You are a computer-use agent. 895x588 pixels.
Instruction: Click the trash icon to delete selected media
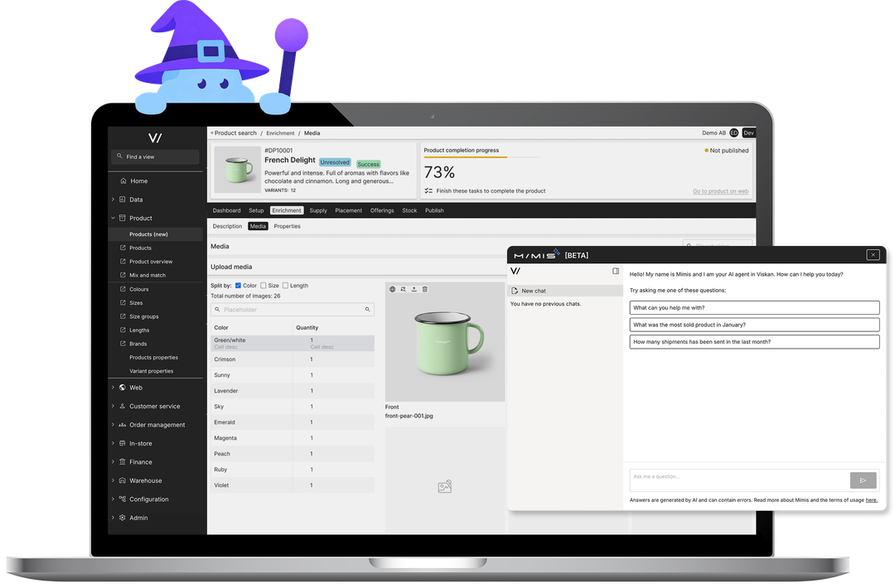pyautogui.click(x=425, y=289)
